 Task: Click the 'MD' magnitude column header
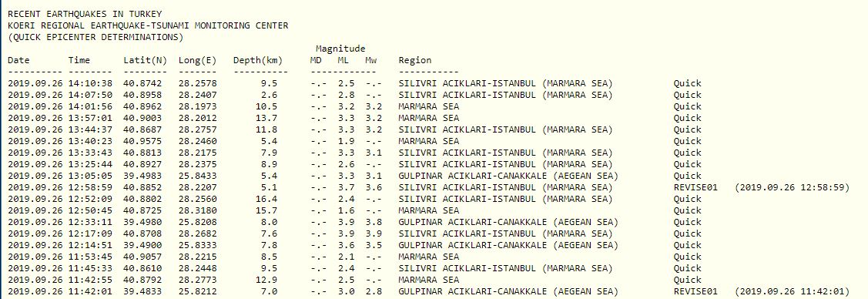pyautogui.click(x=316, y=60)
